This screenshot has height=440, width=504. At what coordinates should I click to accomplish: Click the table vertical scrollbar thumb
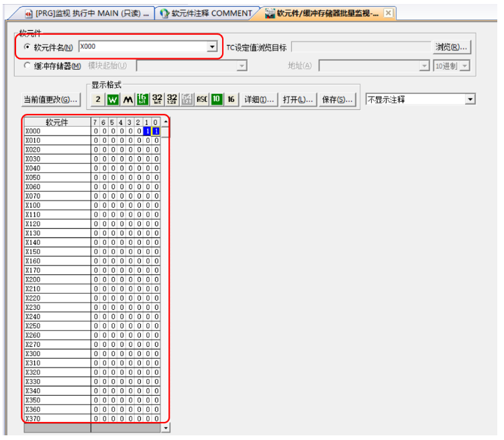pos(165,132)
